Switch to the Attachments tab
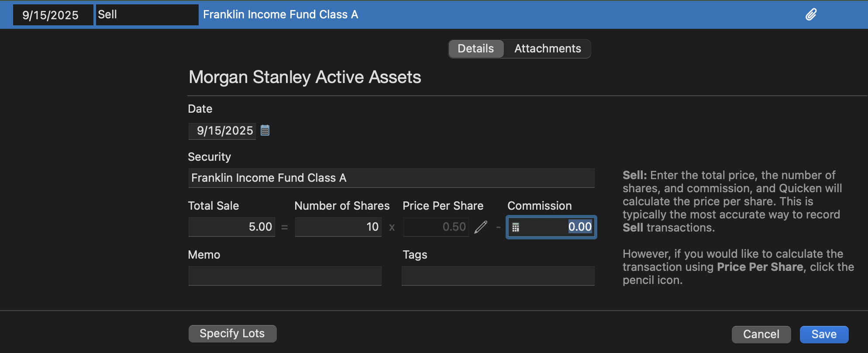Screen dimensions: 868x353 click(x=548, y=48)
